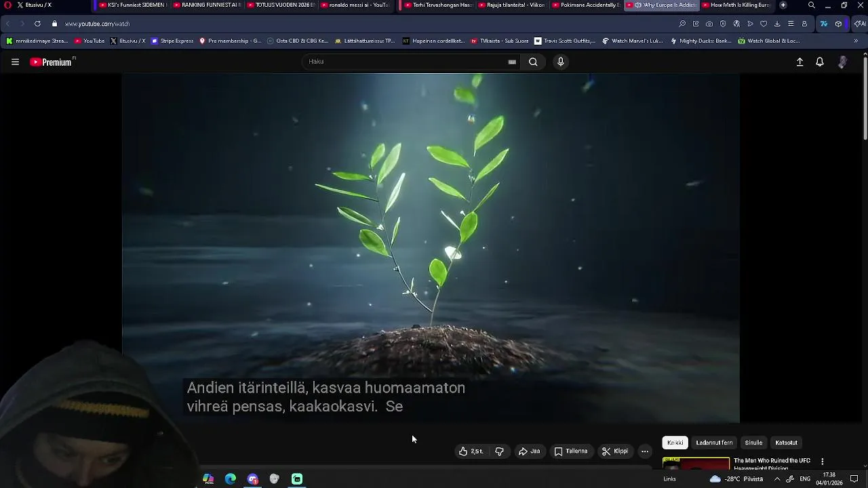Screen dimensions: 868x488
Task: Switch to How Meth Is Killing Europe tab
Action: click(736, 5)
